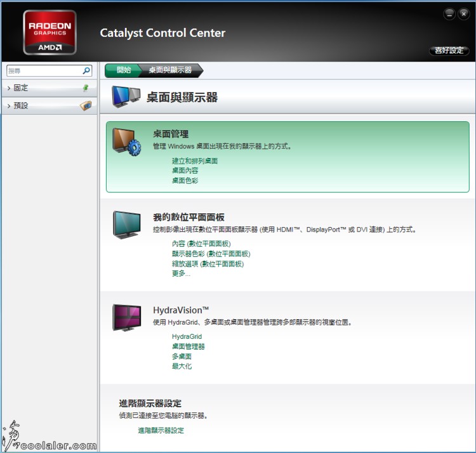The image size is (476, 453).
Task: Expand the 固定 sidebar section
Action: click(50, 88)
